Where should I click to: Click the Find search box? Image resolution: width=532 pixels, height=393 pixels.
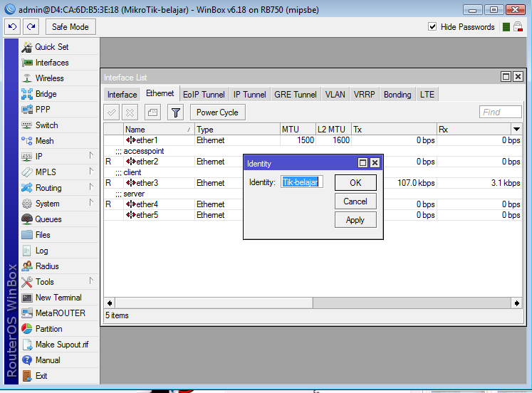pos(501,112)
